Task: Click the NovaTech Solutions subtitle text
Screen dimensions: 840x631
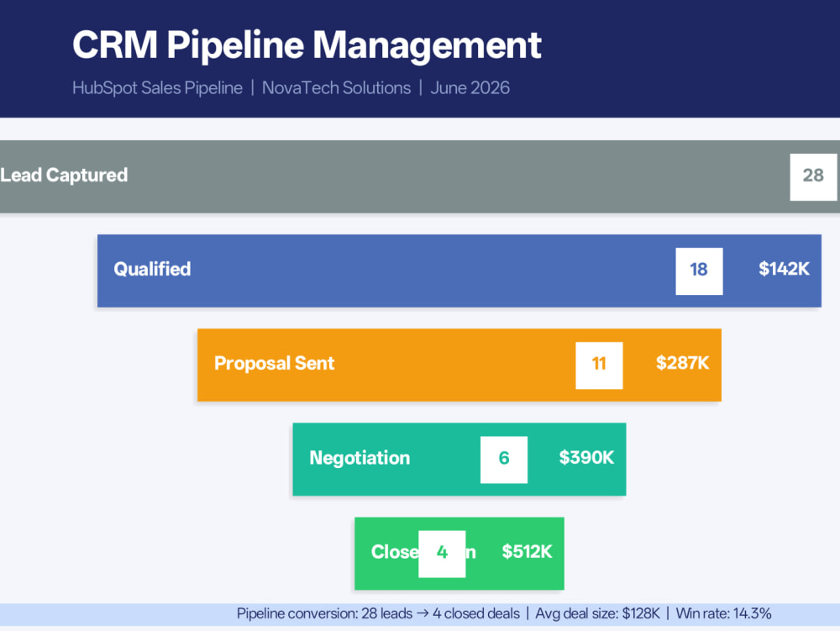Action: [x=337, y=88]
